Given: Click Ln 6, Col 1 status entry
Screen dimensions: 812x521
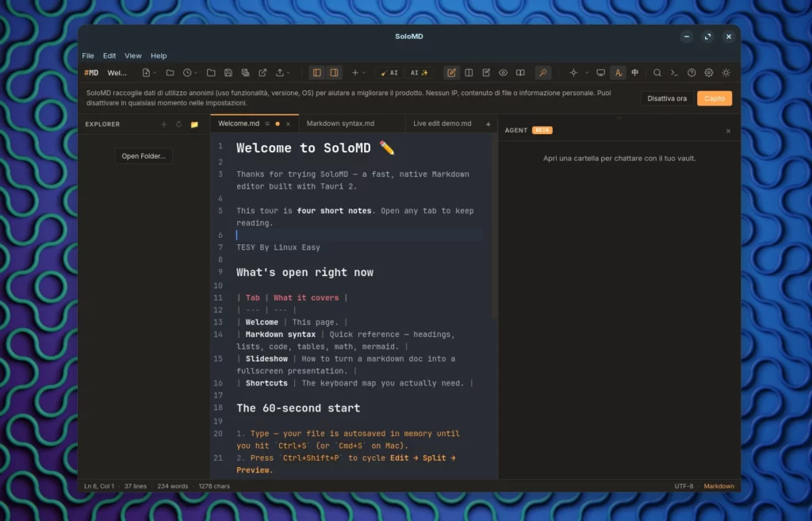Looking at the screenshot, I should point(99,486).
